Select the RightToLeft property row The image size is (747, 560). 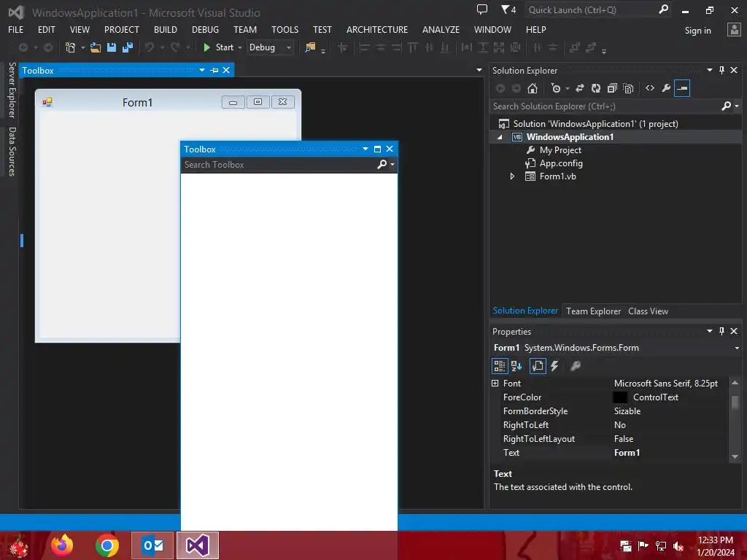point(610,425)
